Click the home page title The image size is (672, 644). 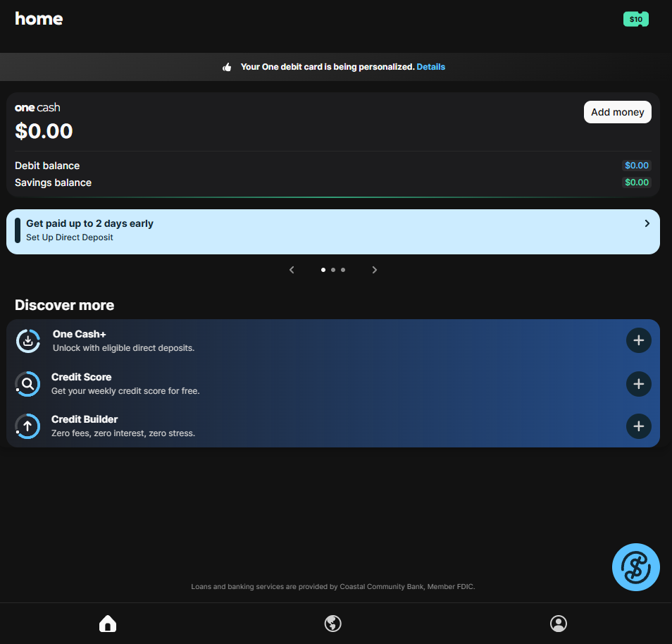pyautogui.click(x=39, y=19)
